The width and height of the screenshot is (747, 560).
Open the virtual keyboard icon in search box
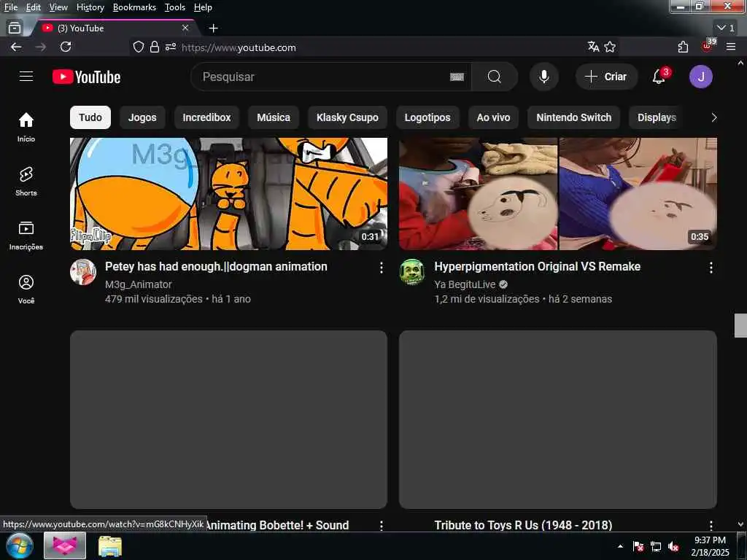[457, 77]
